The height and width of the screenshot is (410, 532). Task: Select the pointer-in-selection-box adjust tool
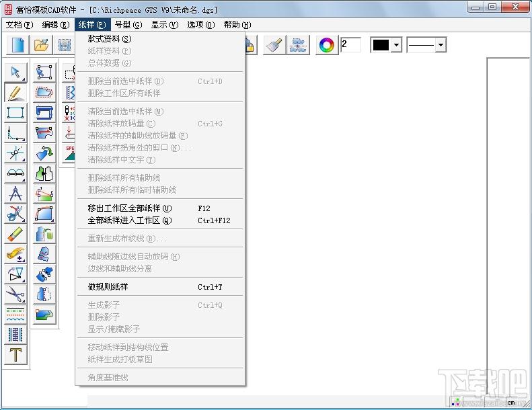point(44,72)
